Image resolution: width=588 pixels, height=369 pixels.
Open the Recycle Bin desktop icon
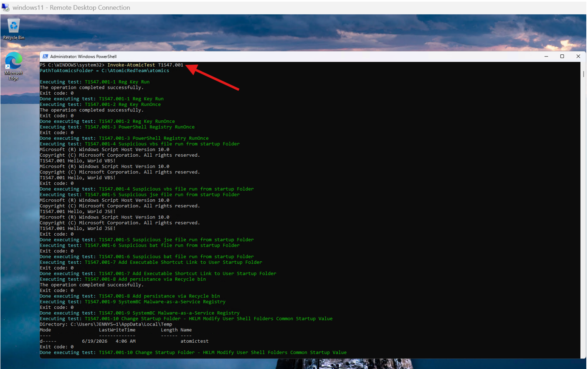pos(14,29)
